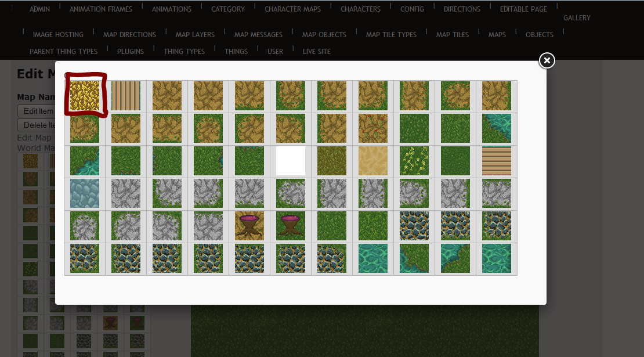The image size is (644, 357).
Task: Go to User page
Action: pyautogui.click(x=275, y=52)
